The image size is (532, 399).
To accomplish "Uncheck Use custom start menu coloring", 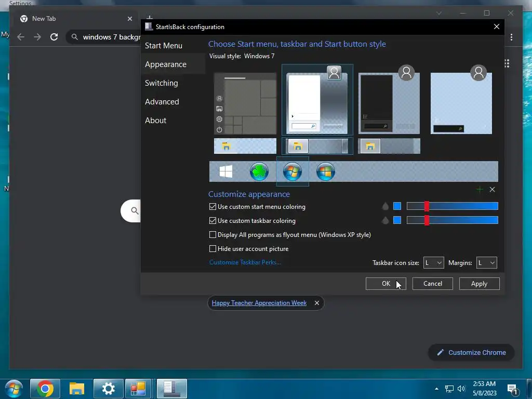I will click(212, 207).
